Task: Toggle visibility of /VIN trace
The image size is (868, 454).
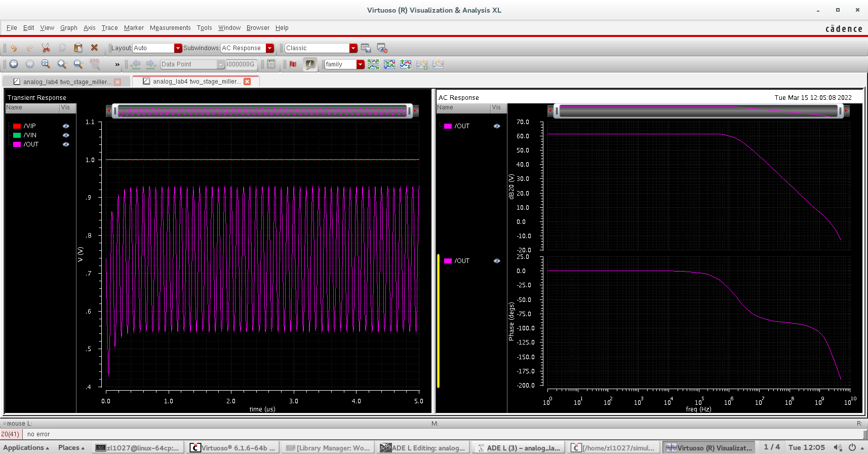Action: pyautogui.click(x=66, y=135)
